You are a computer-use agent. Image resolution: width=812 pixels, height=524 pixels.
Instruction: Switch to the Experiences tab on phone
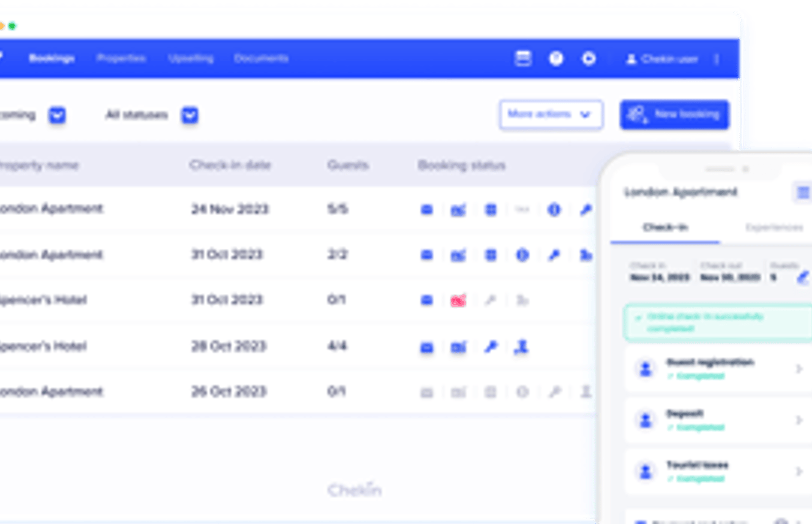(774, 227)
